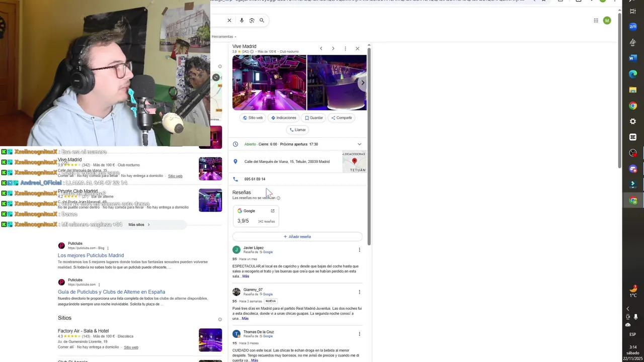Click the tray microphone icon
The width and height of the screenshot is (644, 362).
coord(636,317)
